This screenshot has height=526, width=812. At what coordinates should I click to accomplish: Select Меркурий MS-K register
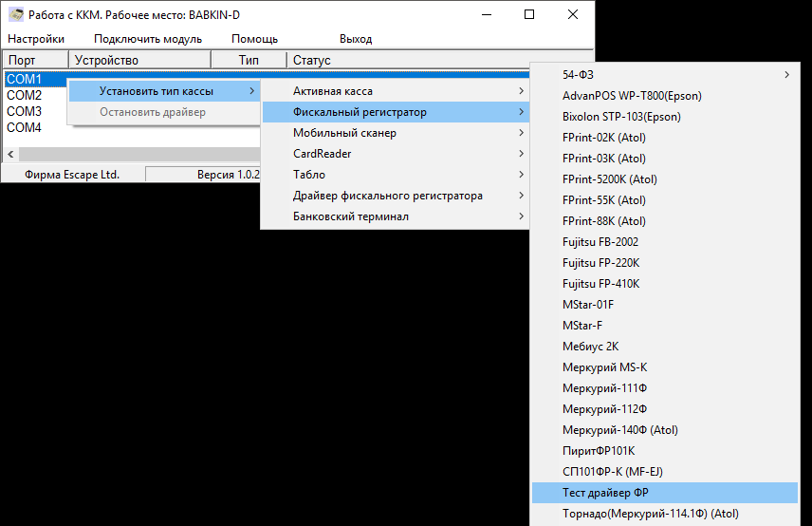tap(665, 367)
